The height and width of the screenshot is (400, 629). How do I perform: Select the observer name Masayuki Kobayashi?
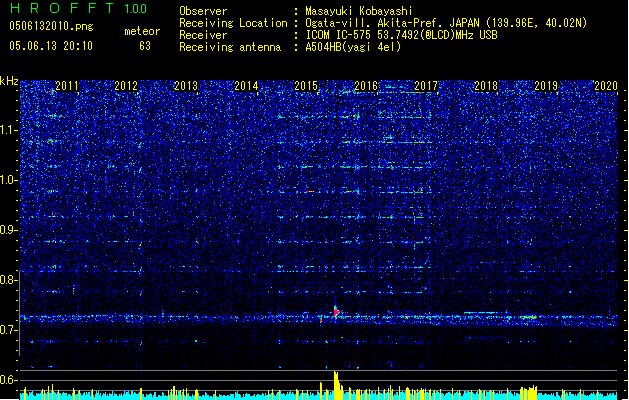(x=359, y=11)
